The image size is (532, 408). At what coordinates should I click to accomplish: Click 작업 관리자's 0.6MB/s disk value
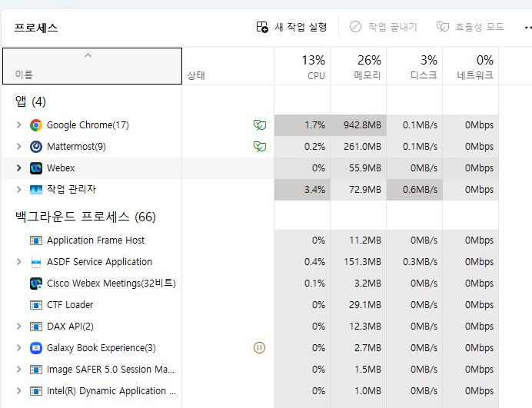pyautogui.click(x=420, y=190)
